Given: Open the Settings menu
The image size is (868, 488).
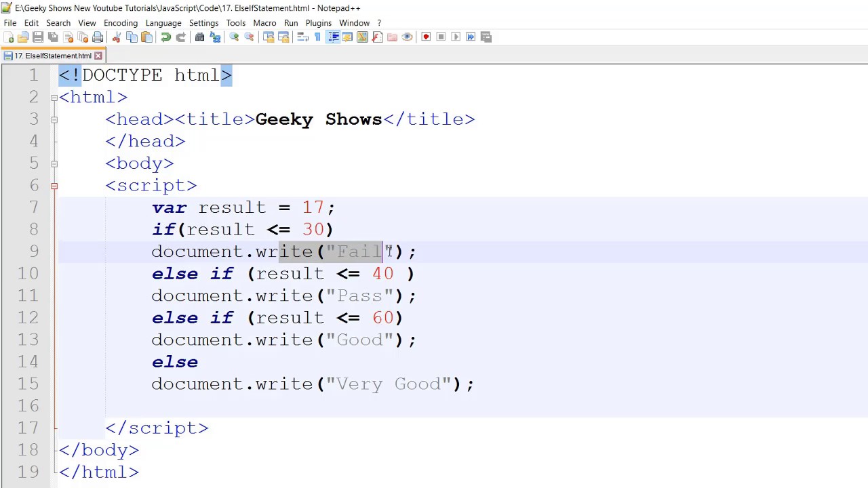Looking at the screenshot, I should [203, 22].
